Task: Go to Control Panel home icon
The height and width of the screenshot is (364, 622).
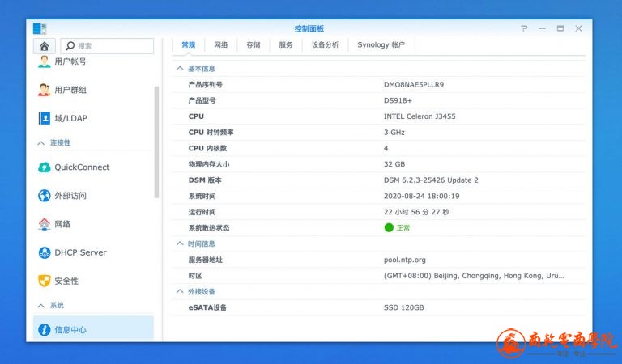Action: point(45,46)
